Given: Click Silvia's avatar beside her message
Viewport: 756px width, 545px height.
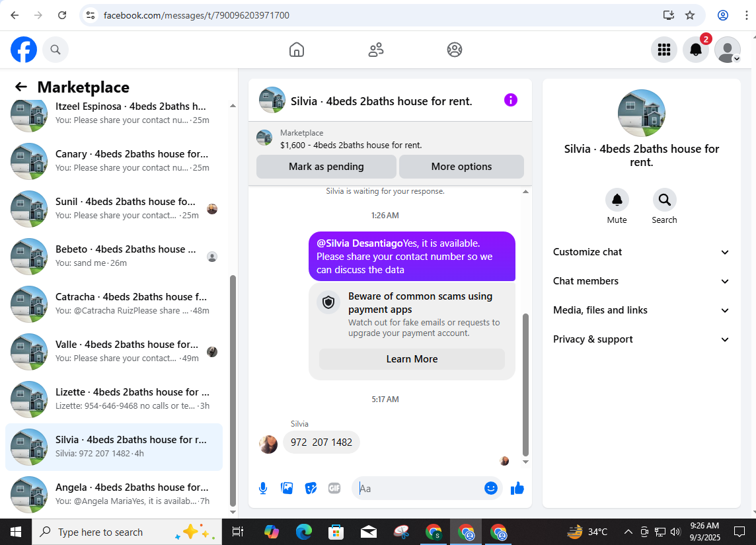Looking at the screenshot, I should pyautogui.click(x=268, y=444).
